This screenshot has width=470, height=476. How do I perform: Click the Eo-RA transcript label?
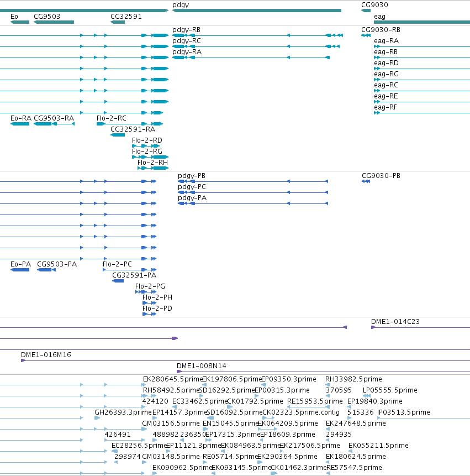tap(21, 118)
